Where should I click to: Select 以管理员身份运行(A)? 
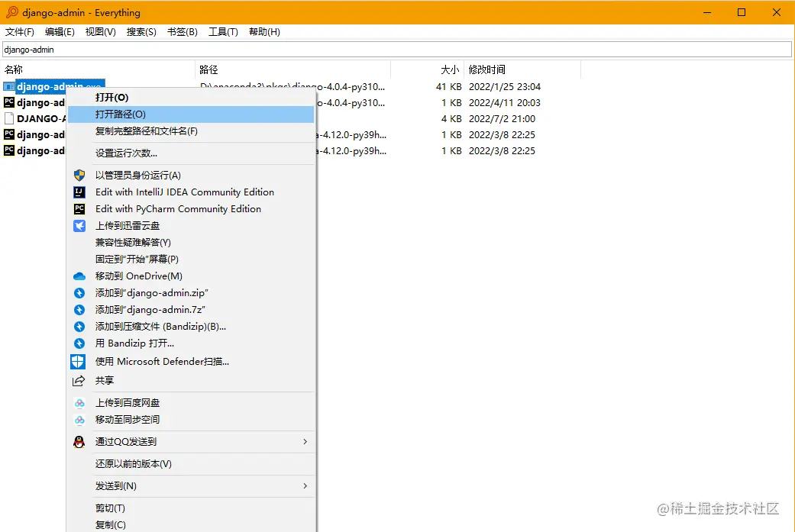pyautogui.click(x=191, y=176)
